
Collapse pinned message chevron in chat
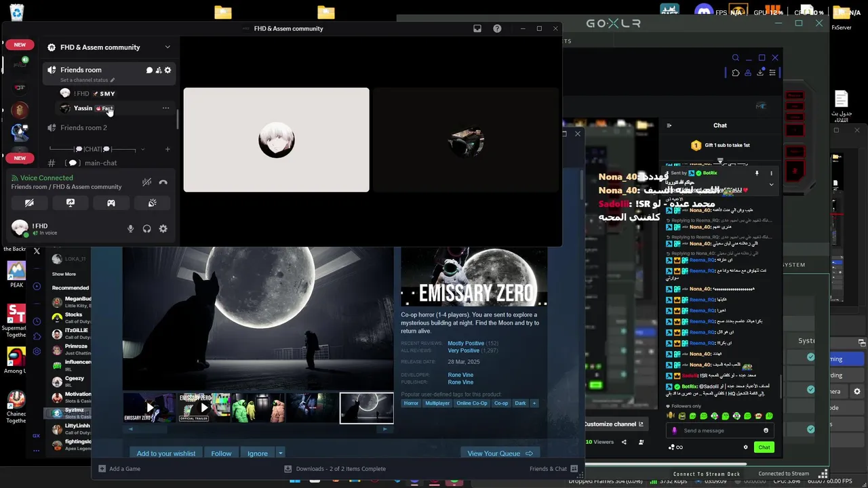pyautogui.click(x=771, y=184)
